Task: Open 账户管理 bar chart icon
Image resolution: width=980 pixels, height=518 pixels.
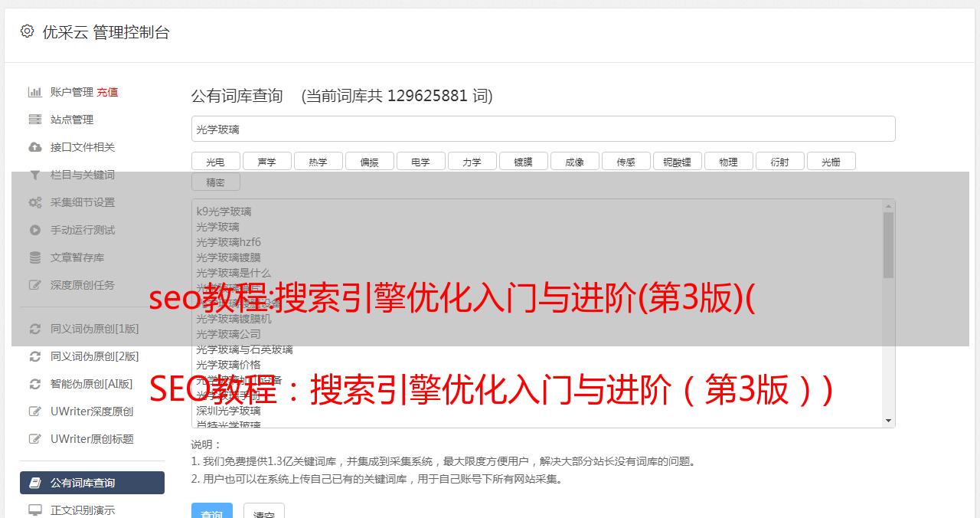Action: click(34, 92)
